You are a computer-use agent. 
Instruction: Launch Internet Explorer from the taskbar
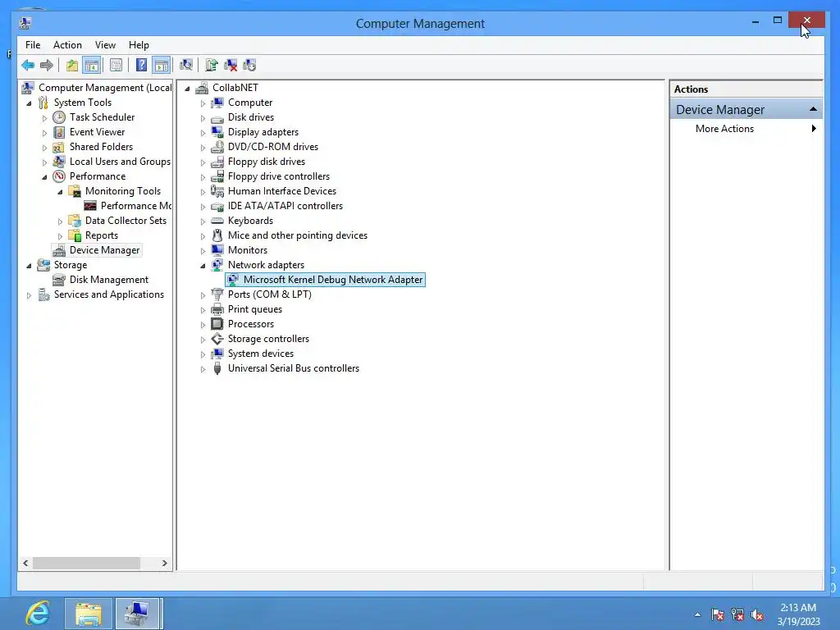point(38,614)
